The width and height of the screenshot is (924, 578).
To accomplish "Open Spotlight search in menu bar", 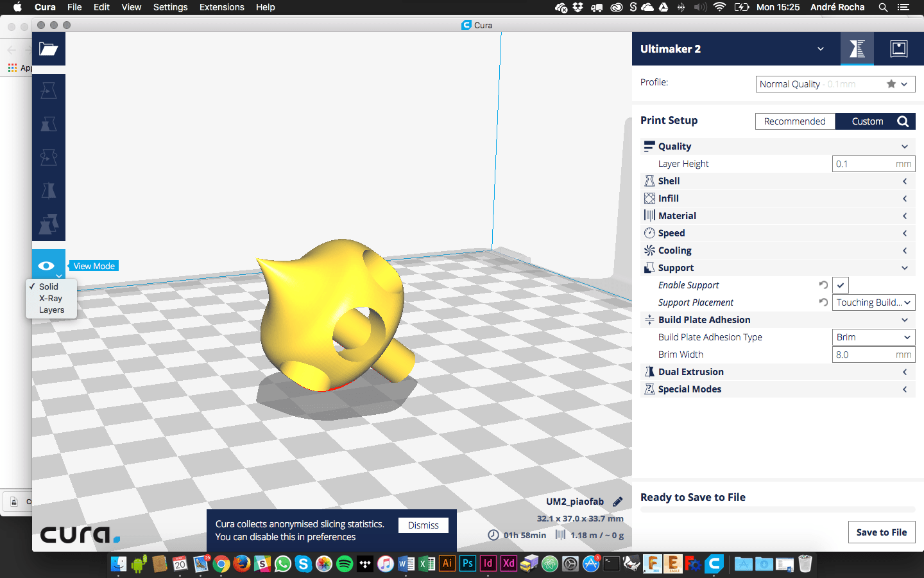I will (x=883, y=7).
